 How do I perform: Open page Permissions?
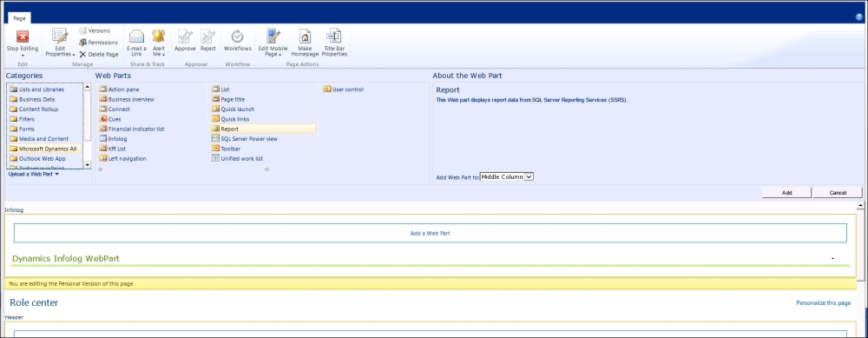[x=98, y=43]
